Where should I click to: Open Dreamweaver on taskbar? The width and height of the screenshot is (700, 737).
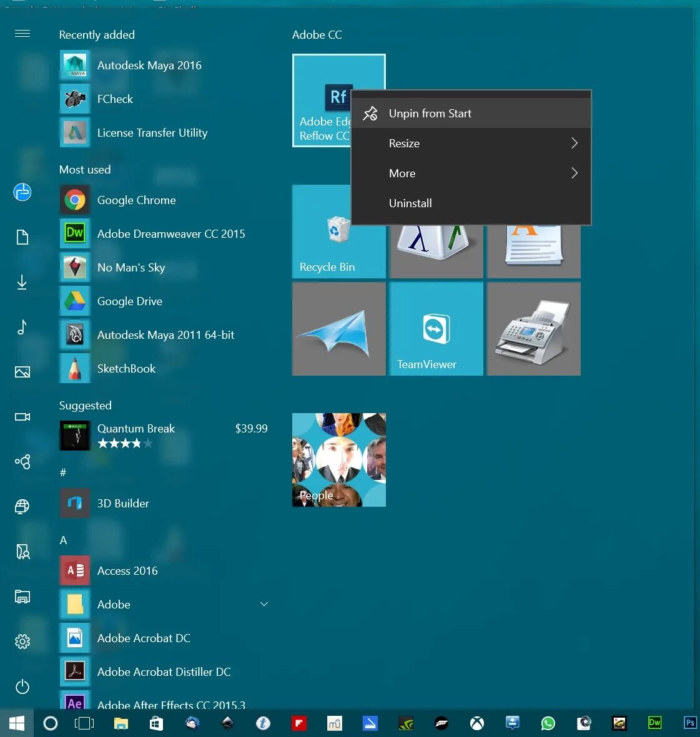[655, 723]
